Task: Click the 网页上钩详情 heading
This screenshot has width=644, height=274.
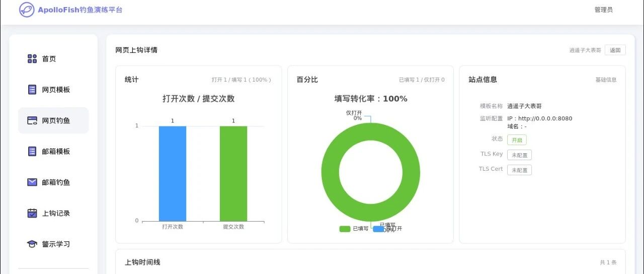Action: [136, 50]
